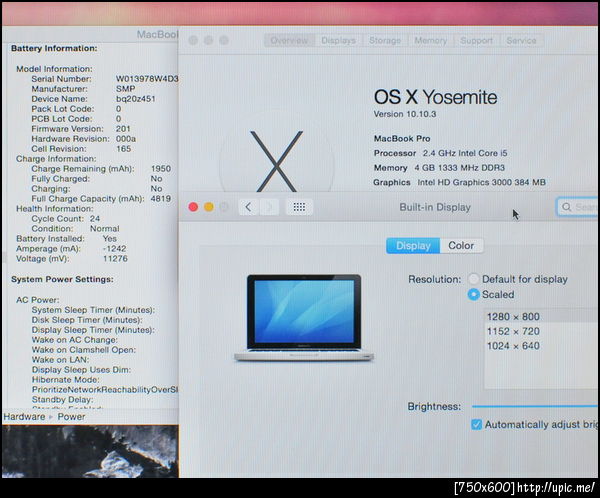This screenshot has width=600, height=498.
Task: Click the Cell Revision value 165
Action: pos(124,149)
